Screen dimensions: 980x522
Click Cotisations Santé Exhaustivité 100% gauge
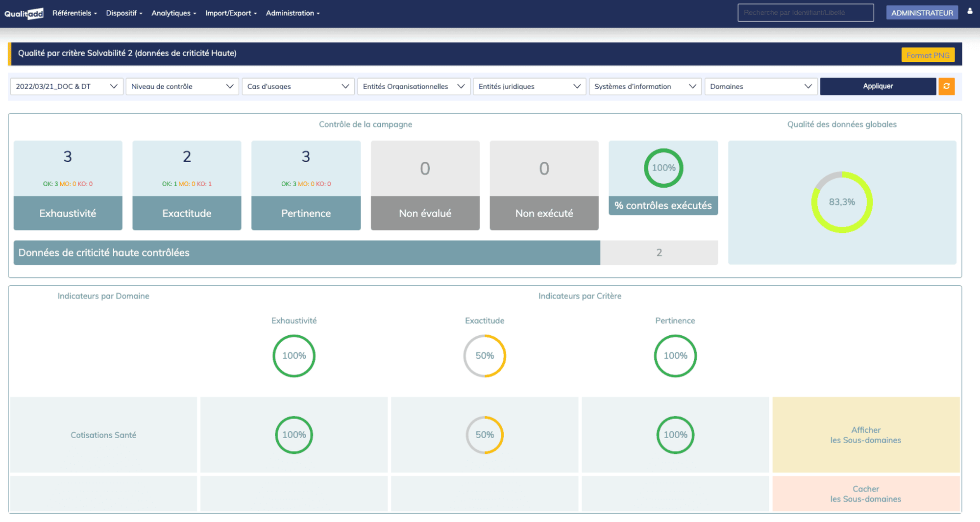(x=294, y=435)
